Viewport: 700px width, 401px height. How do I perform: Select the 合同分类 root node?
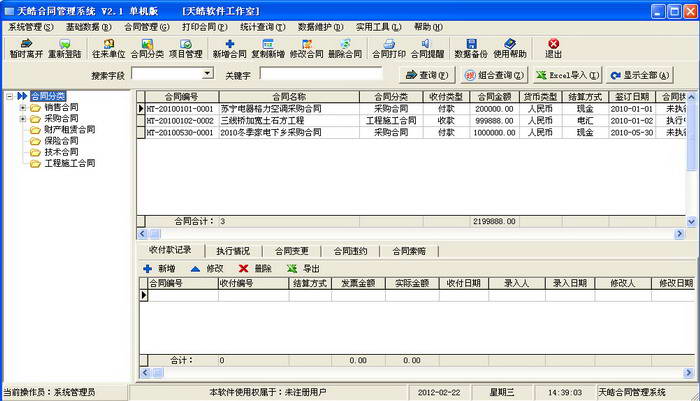(x=48, y=96)
